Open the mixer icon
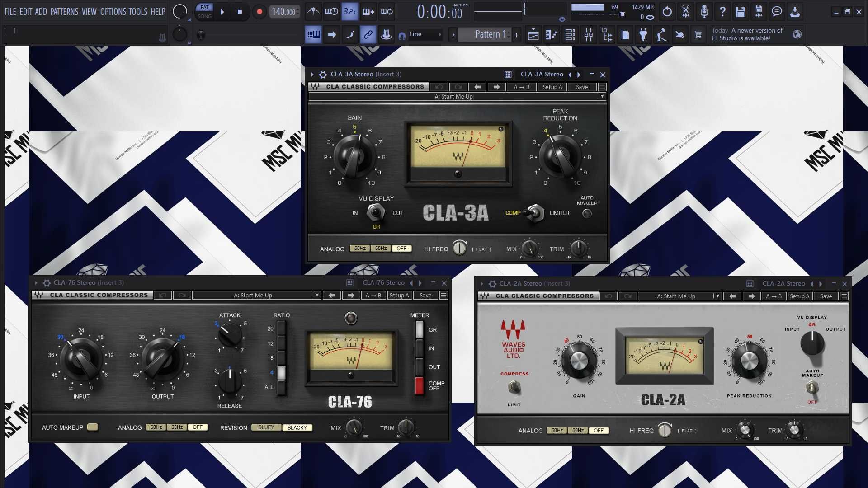The image size is (868, 488). tap(589, 34)
